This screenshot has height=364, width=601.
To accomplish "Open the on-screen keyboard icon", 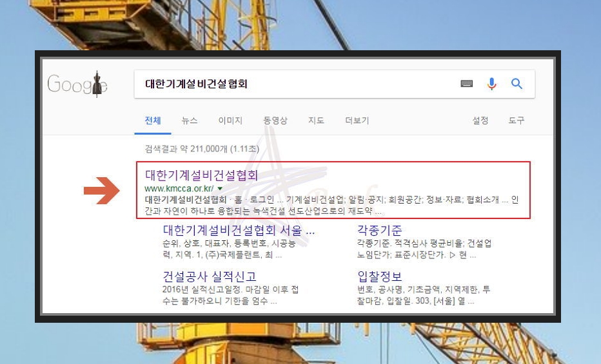I will pyautogui.click(x=466, y=84).
